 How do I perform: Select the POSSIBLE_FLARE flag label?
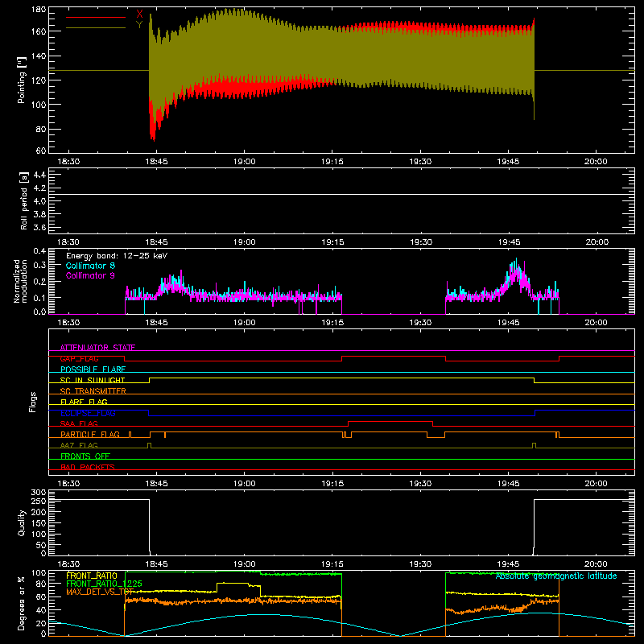(x=93, y=369)
